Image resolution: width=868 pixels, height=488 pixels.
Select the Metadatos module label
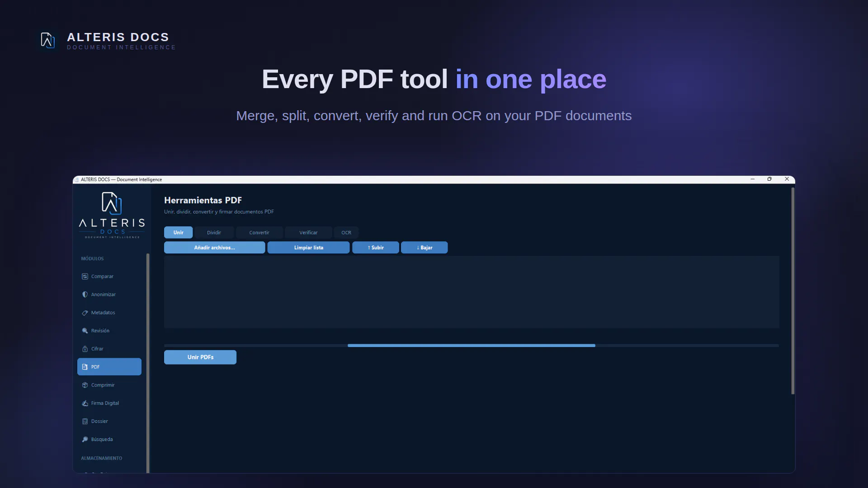point(103,313)
